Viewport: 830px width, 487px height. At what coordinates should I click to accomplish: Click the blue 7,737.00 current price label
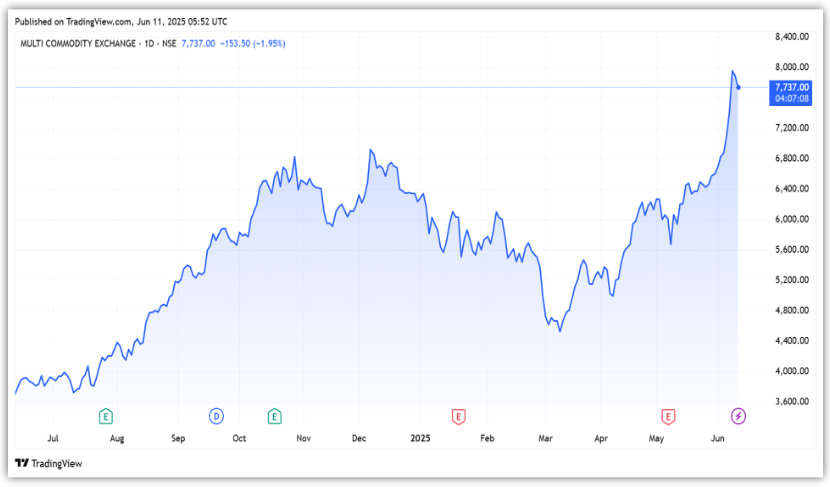click(x=791, y=87)
